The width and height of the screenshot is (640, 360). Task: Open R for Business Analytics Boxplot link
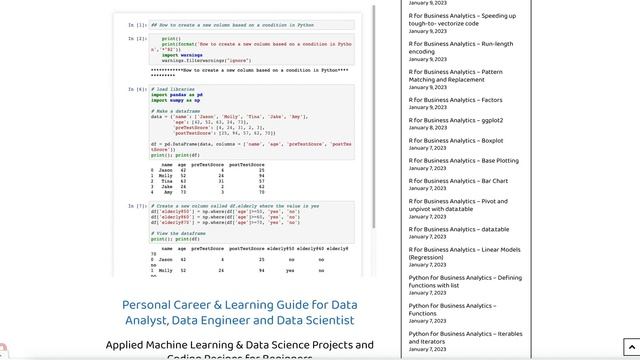[x=456, y=141]
